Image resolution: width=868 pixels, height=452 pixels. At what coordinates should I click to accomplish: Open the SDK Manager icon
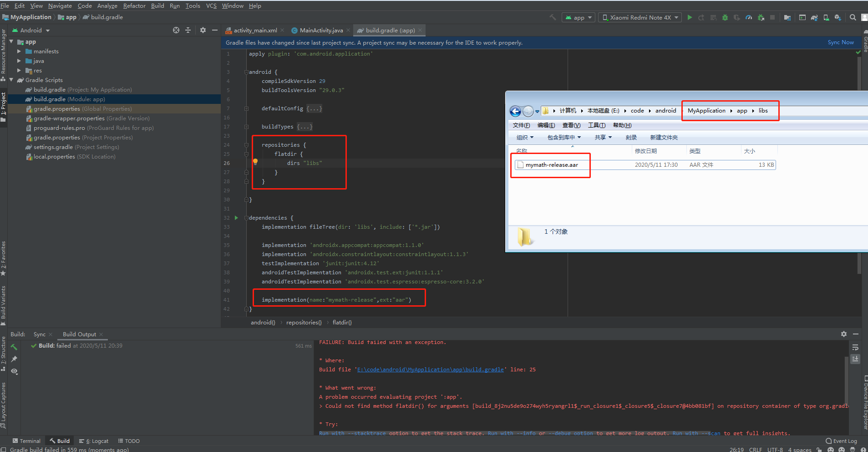point(838,18)
